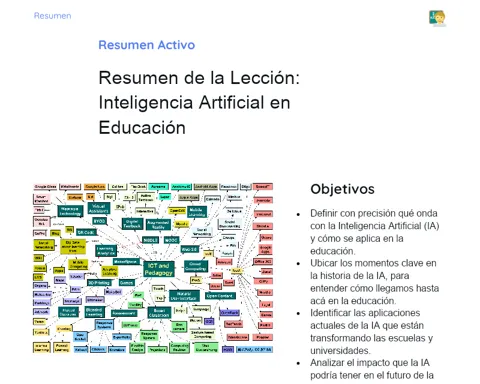Click the Virtual Assistants node in the map
Viewport: 480px width, 384px height.
point(99,208)
